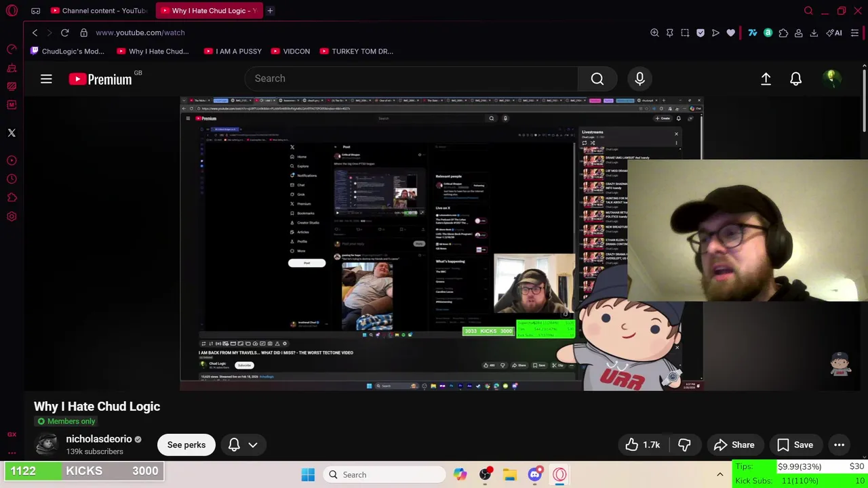
Task: Open ad blocker shield icon
Action: pos(701,33)
